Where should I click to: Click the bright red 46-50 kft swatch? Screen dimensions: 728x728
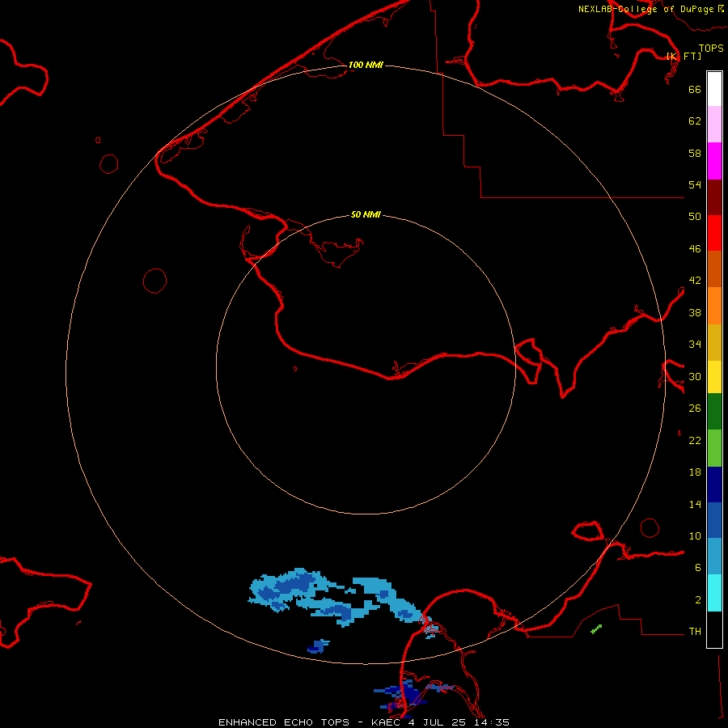tap(714, 233)
